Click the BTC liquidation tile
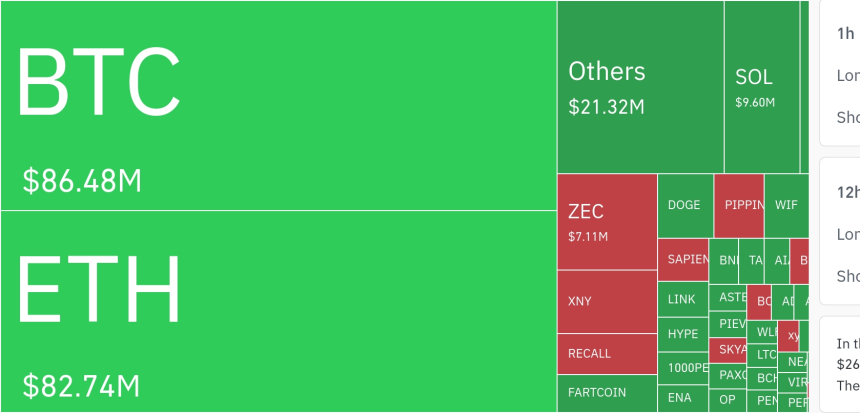Screen dimensions: 860x413 click(278, 106)
